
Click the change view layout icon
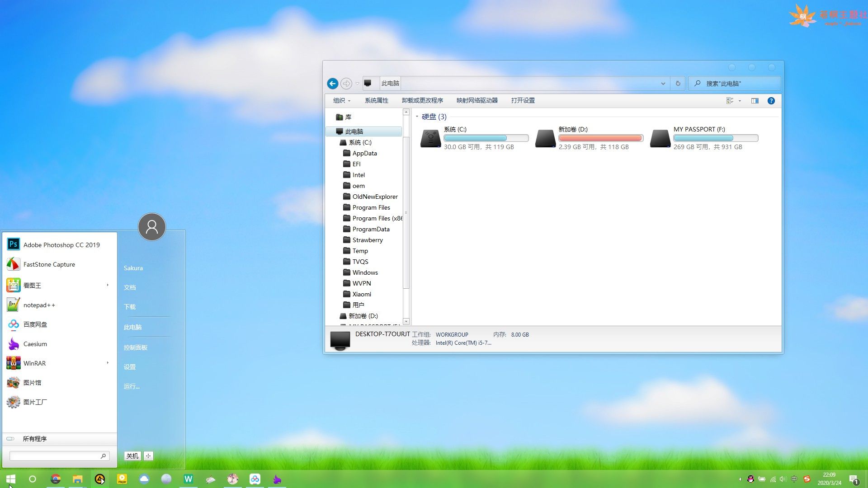pyautogui.click(x=730, y=101)
